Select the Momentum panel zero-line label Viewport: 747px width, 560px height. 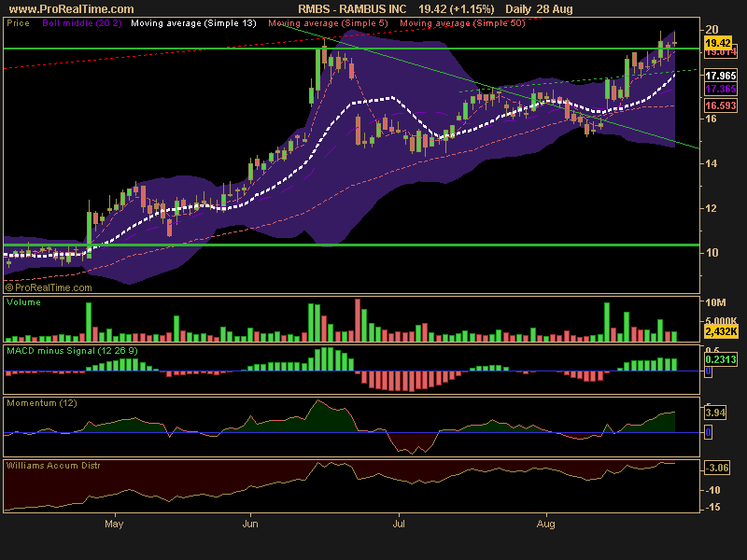pos(708,432)
